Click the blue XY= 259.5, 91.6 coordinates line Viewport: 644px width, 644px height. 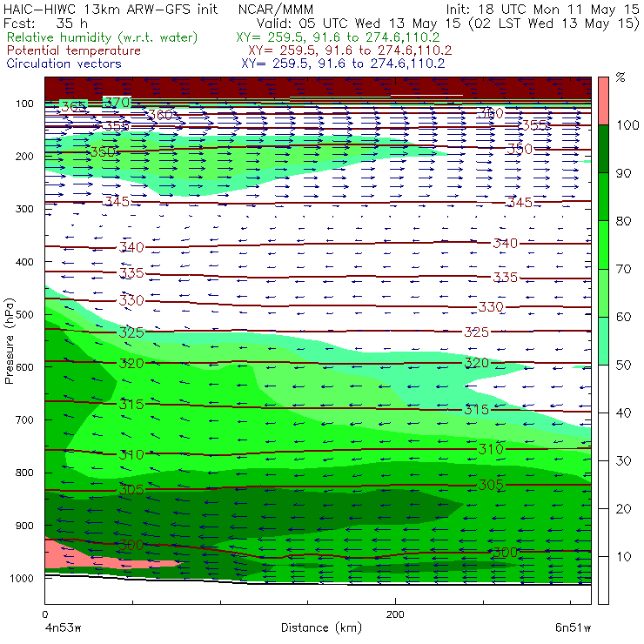pos(343,64)
